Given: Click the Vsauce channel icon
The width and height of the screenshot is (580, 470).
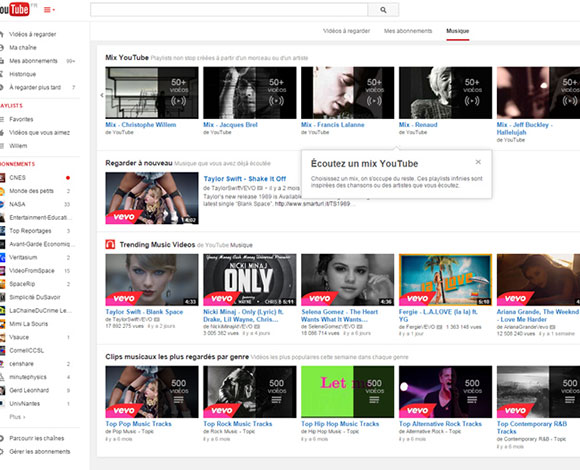Looking at the screenshot, I should [x=2, y=337].
